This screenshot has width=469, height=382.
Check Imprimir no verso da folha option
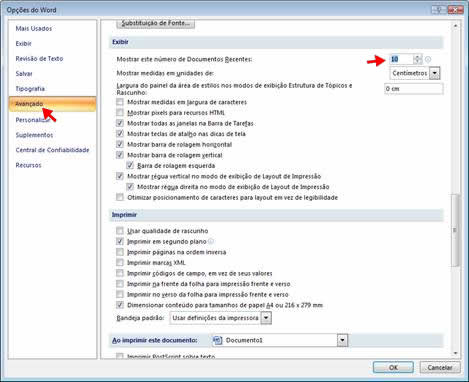pos(120,294)
